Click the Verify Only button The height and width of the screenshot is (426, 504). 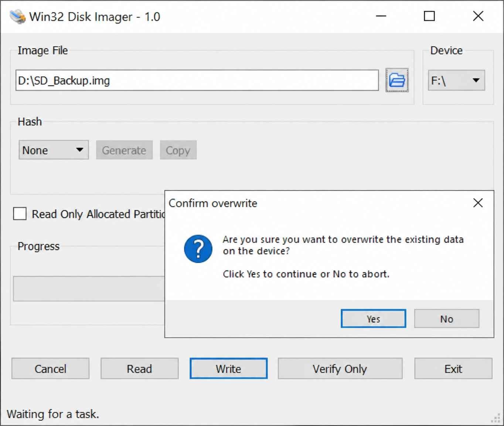[340, 368]
